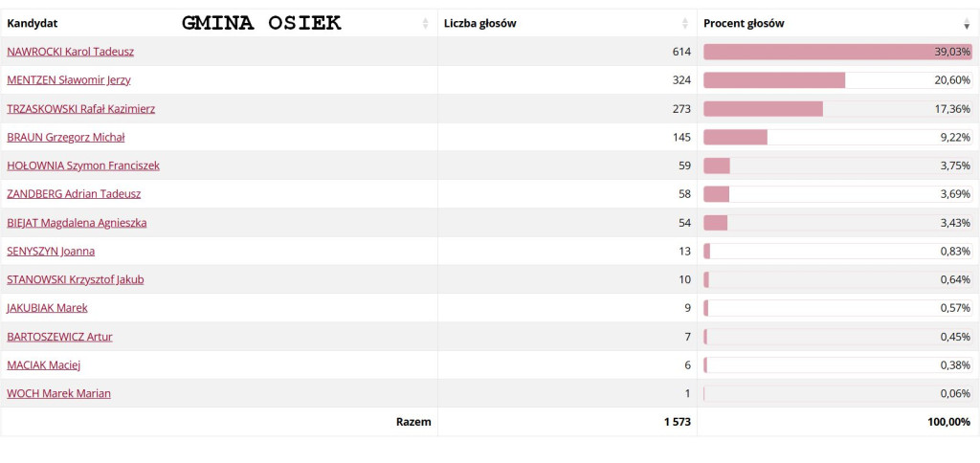The image size is (980, 463).
Task: Sort by Liczba głosów sort arrows
Action: [x=685, y=24]
